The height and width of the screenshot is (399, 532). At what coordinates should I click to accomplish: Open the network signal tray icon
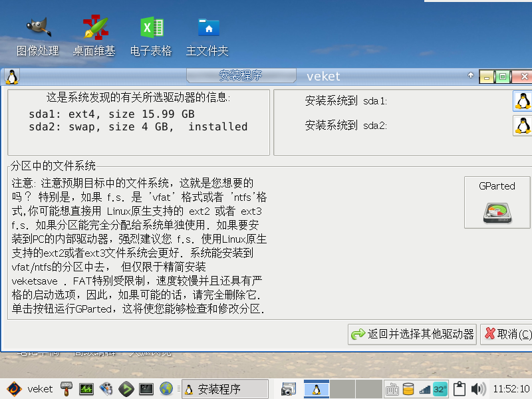click(425, 390)
